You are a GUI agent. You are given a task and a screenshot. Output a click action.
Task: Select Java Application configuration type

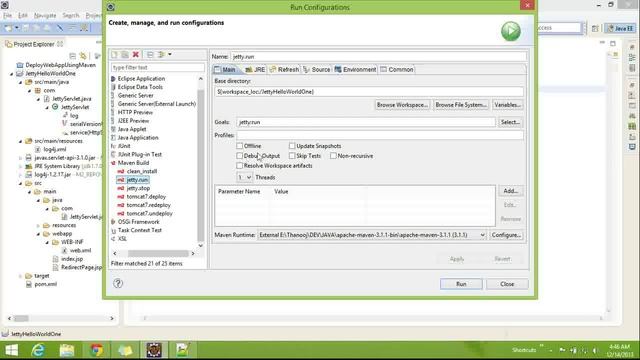(138, 138)
